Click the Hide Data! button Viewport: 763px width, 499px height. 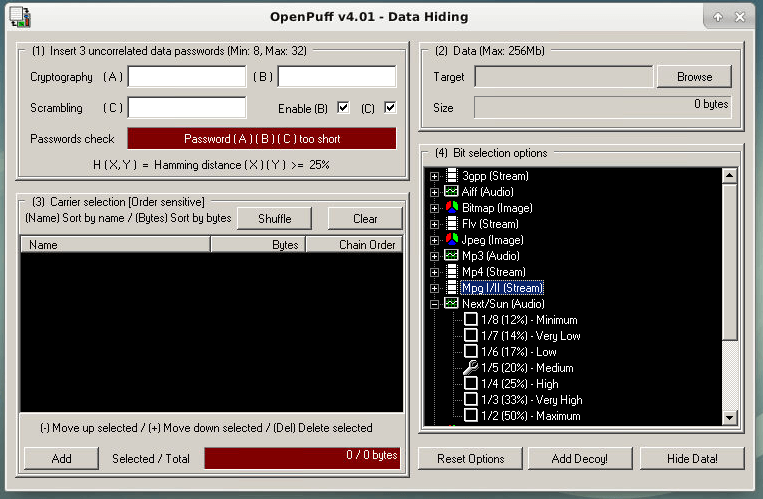685,458
